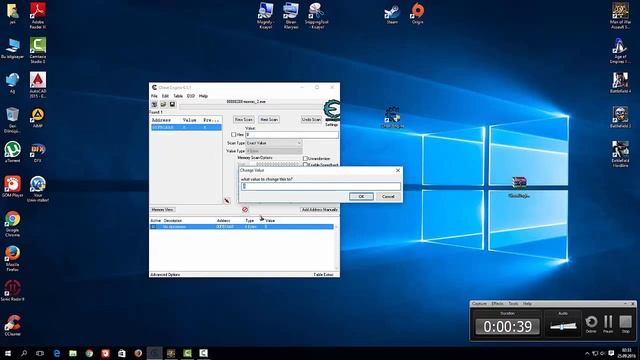Click the scan Value input field
The width and height of the screenshot is (640, 360).
point(291,134)
